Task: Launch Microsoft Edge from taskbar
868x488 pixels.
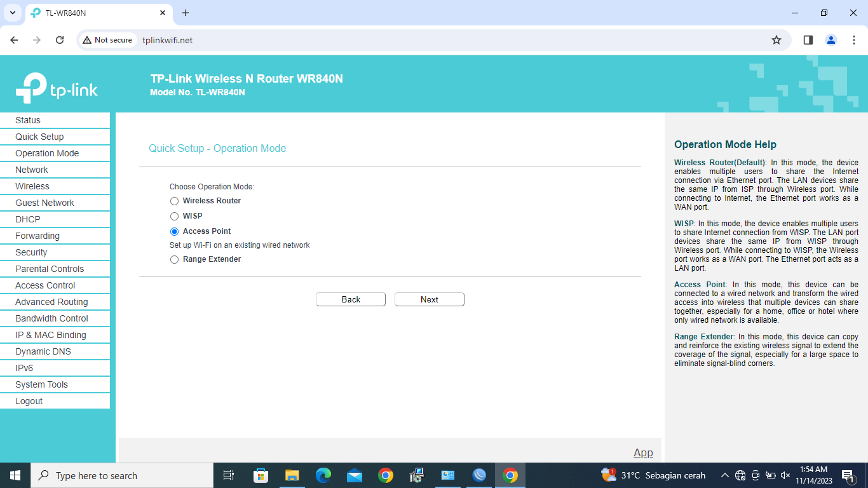Action: pyautogui.click(x=323, y=475)
